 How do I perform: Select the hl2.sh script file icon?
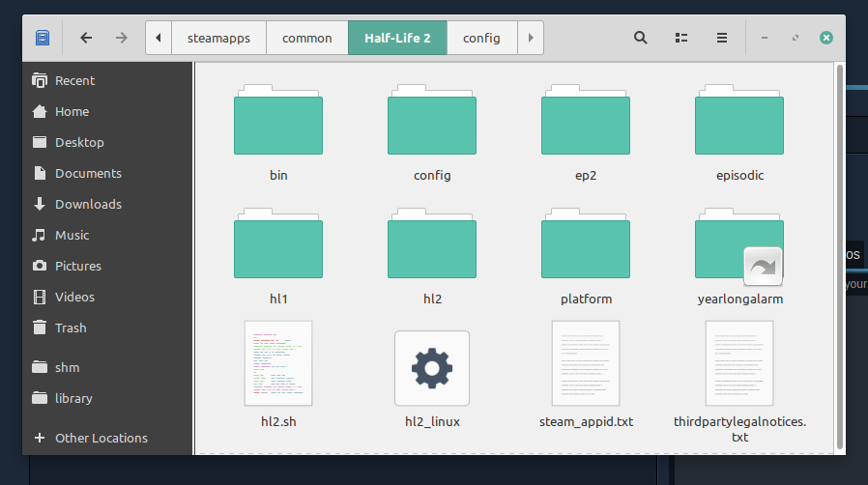point(278,363)
